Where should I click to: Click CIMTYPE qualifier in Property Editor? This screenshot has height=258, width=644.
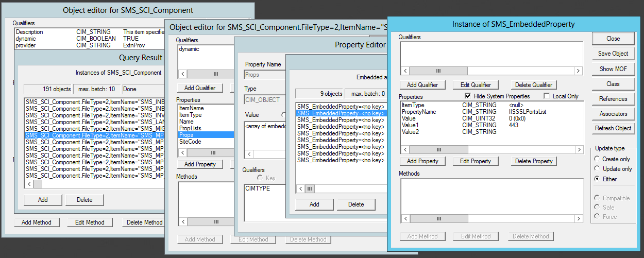tap(257, 188)
